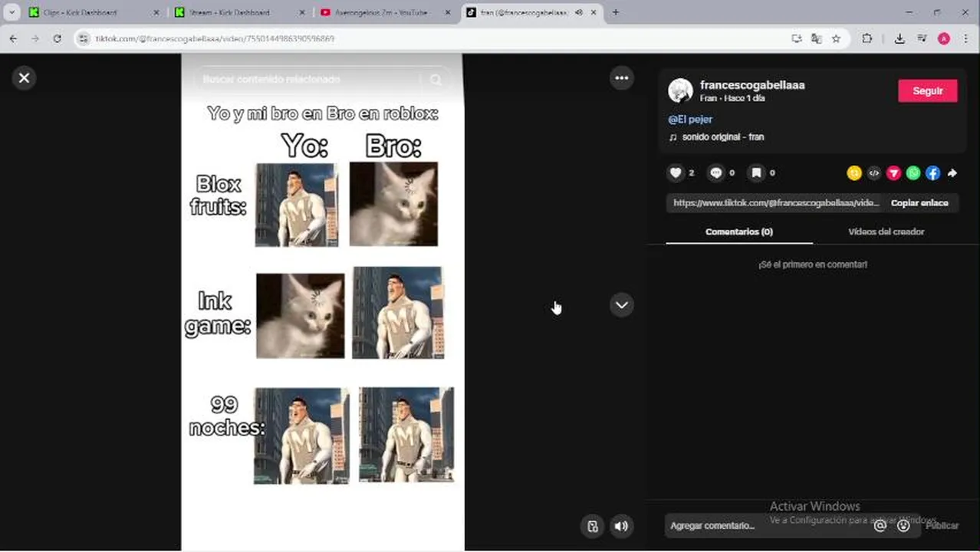Open francescogabellaaa profile name
Image resolution: width=980 pixels, height=552 pixels.
coord(752,85)
